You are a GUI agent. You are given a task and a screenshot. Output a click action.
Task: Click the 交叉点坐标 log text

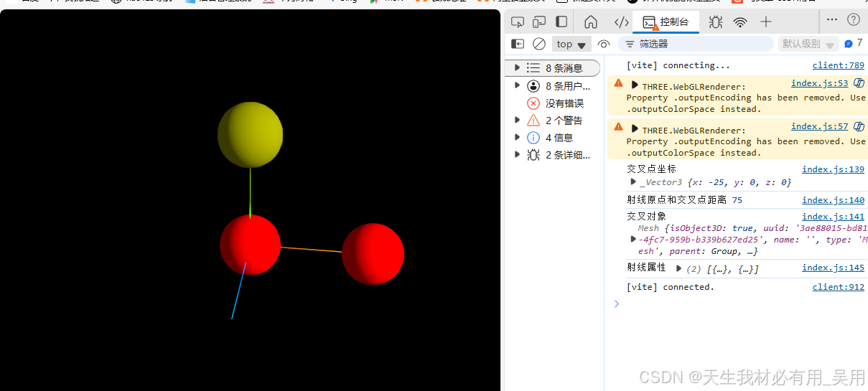[x=651, y=169]
